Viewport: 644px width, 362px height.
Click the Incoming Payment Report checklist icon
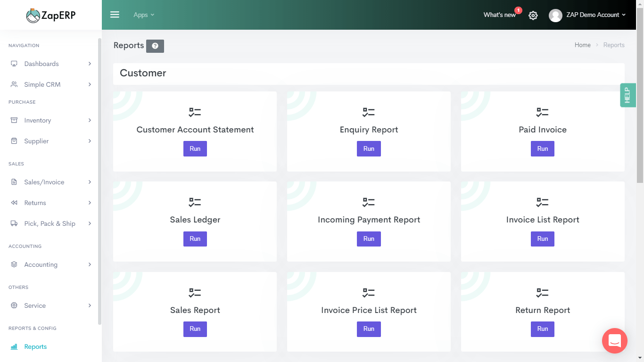[x=369, y=202]
